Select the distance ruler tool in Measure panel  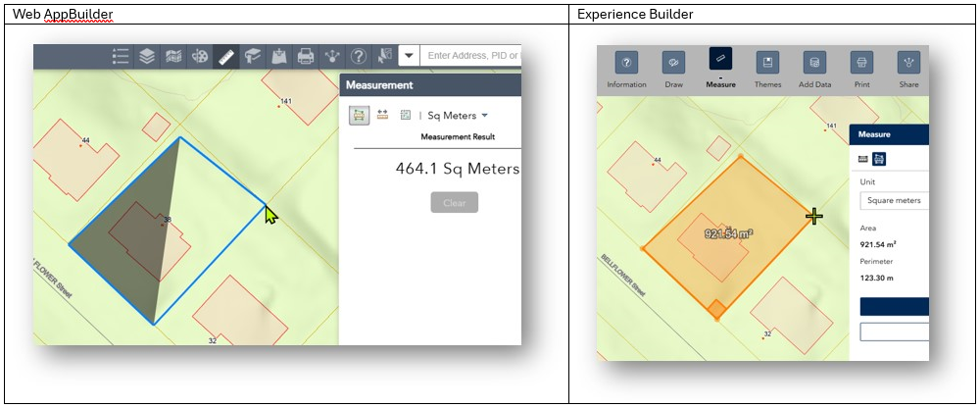pyautogui.click(x=863, y=159)
